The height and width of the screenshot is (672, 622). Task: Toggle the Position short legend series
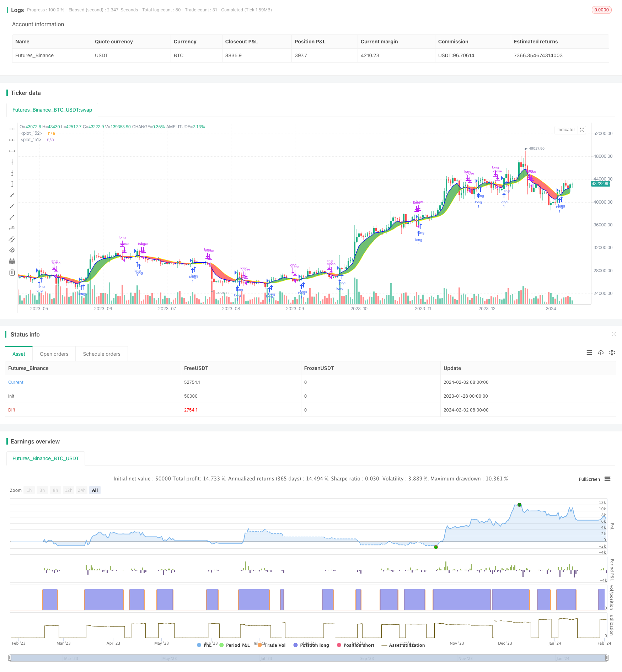[x=355, y=645]
